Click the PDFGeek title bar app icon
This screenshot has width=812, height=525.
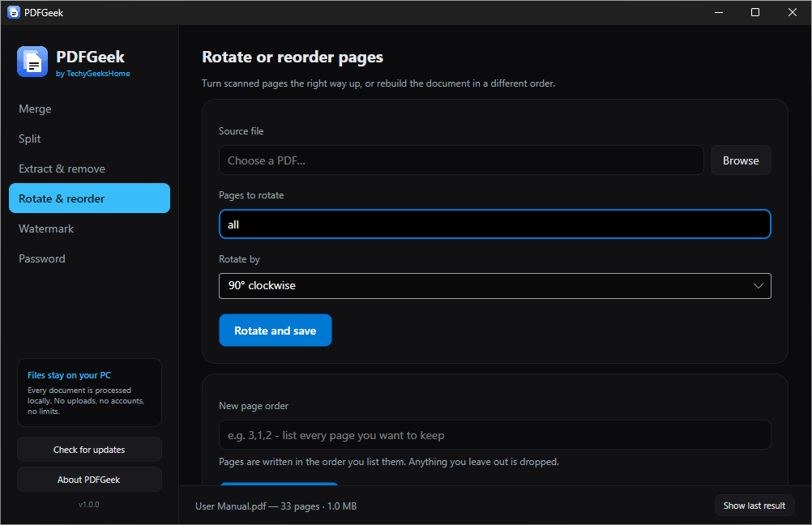click(x=14, y=12)
